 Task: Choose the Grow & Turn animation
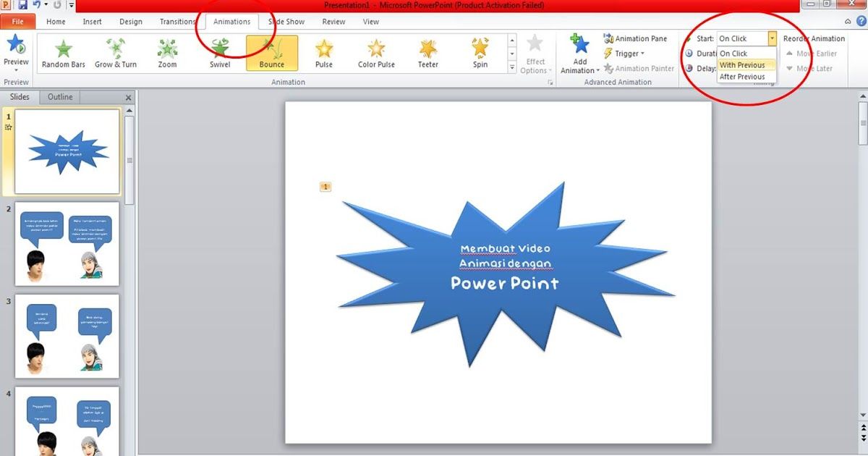click(116, 53)
